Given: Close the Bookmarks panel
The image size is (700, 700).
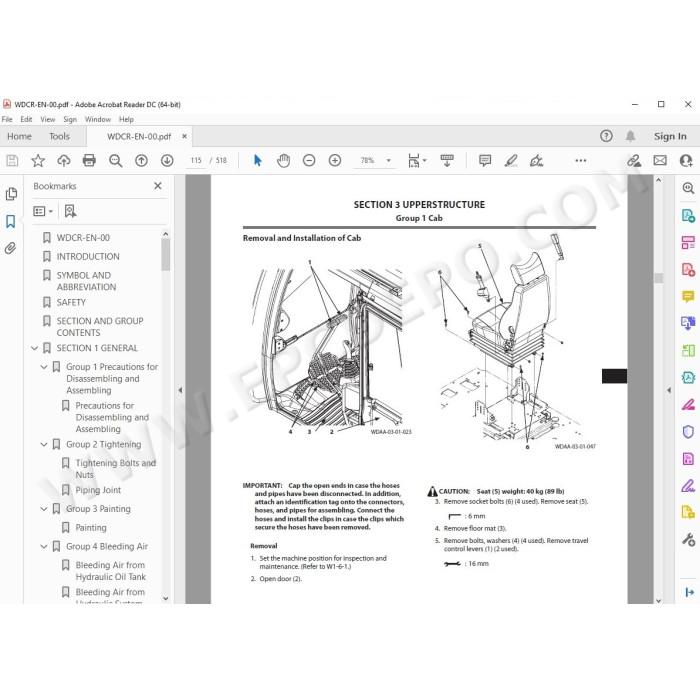Looking at the screenshot, I should [x=158, y=186].
